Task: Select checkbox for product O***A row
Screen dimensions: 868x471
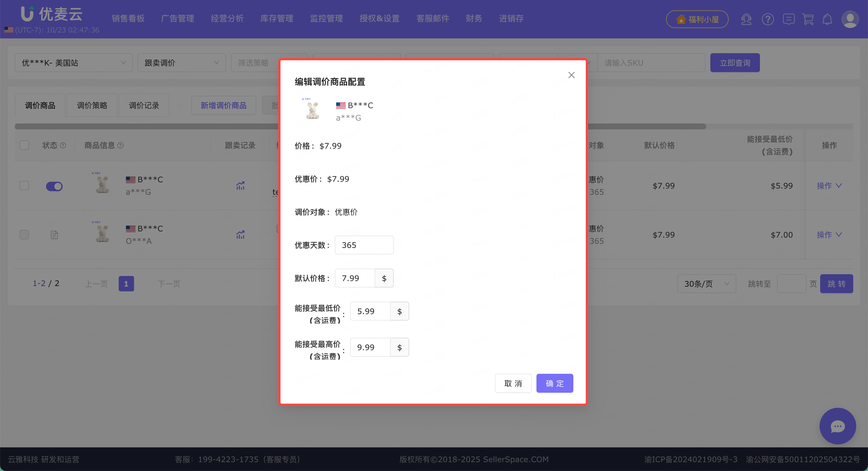Action: [x=24, y=235]
